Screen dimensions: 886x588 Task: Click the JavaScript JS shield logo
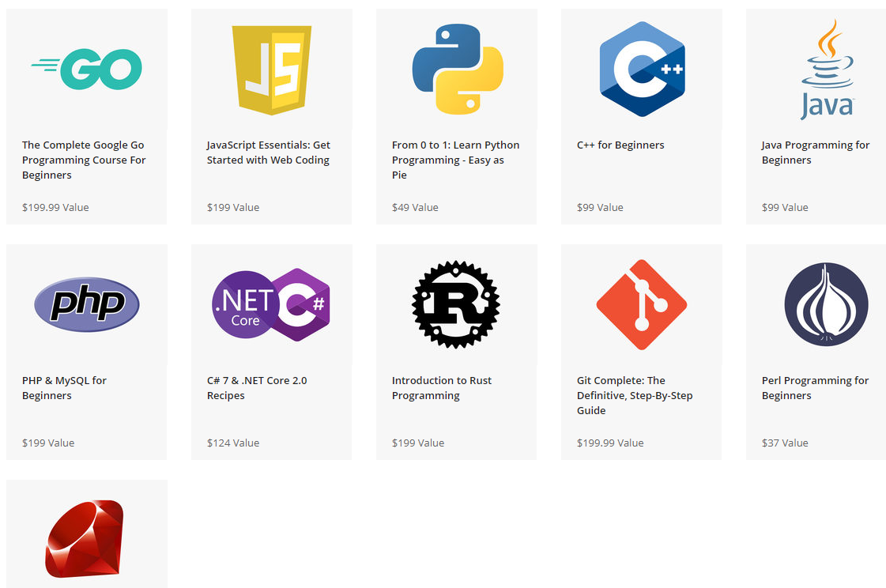tap(272, 70)
